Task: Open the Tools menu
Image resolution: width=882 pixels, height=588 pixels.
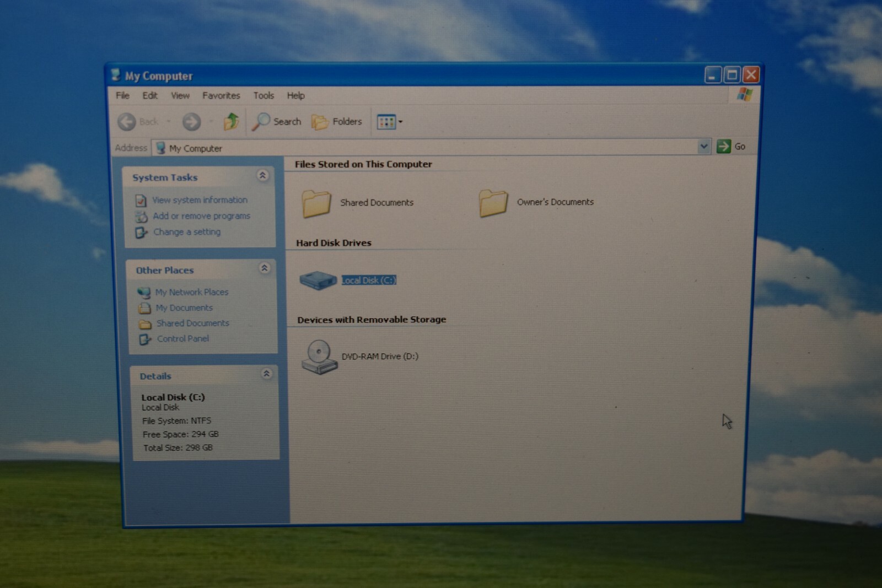Action: pyautogui.click(x=263, y=95)
